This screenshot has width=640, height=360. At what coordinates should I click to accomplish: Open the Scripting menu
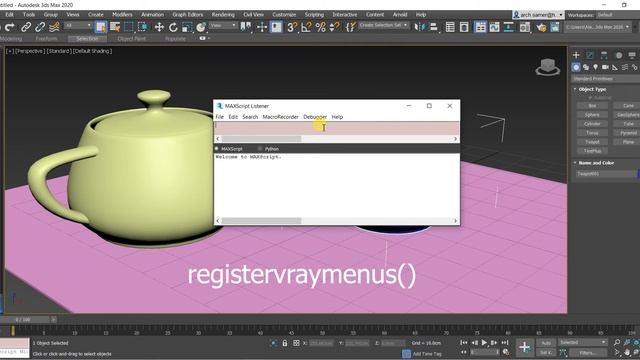click(x=314, y=15)
